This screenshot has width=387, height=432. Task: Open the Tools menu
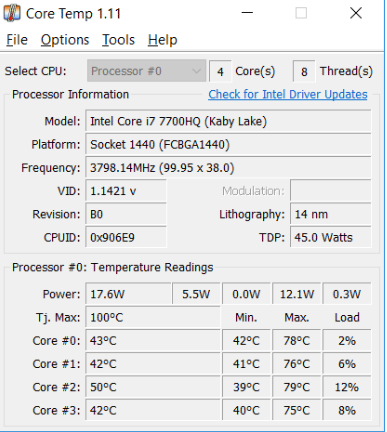[118, 40]
